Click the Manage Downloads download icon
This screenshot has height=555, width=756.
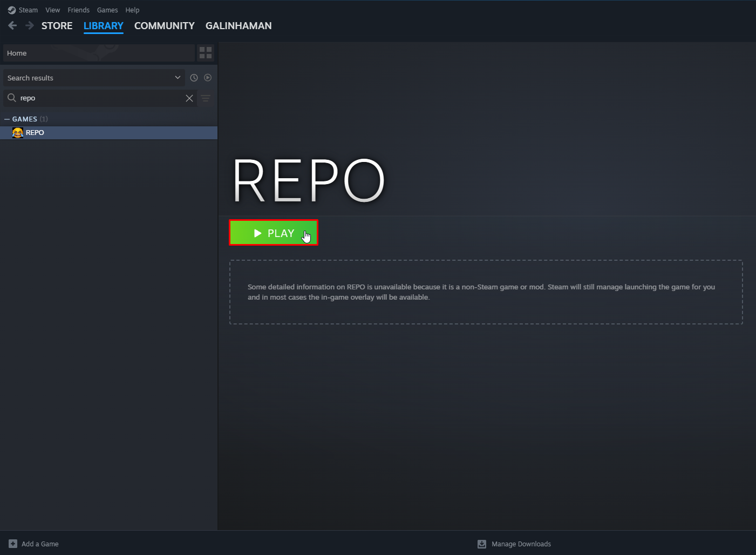[481, 544]
